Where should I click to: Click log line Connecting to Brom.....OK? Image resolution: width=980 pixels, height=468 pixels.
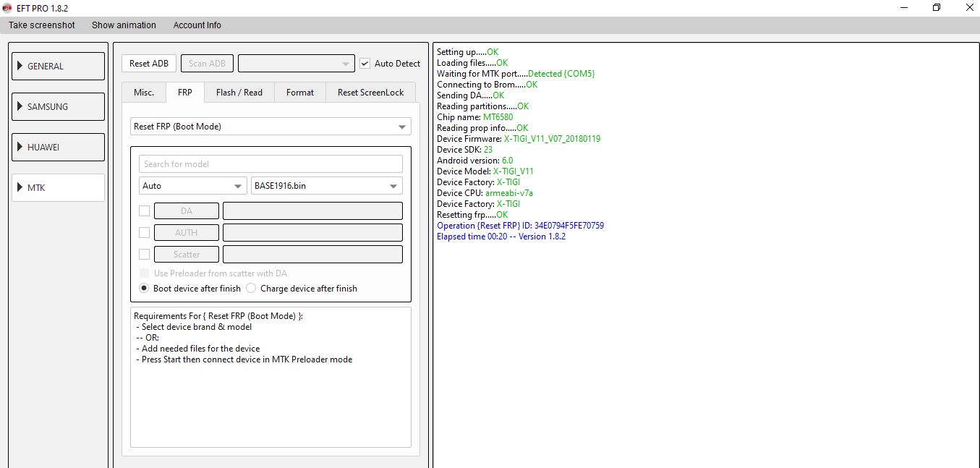click(x=487, y=85)
